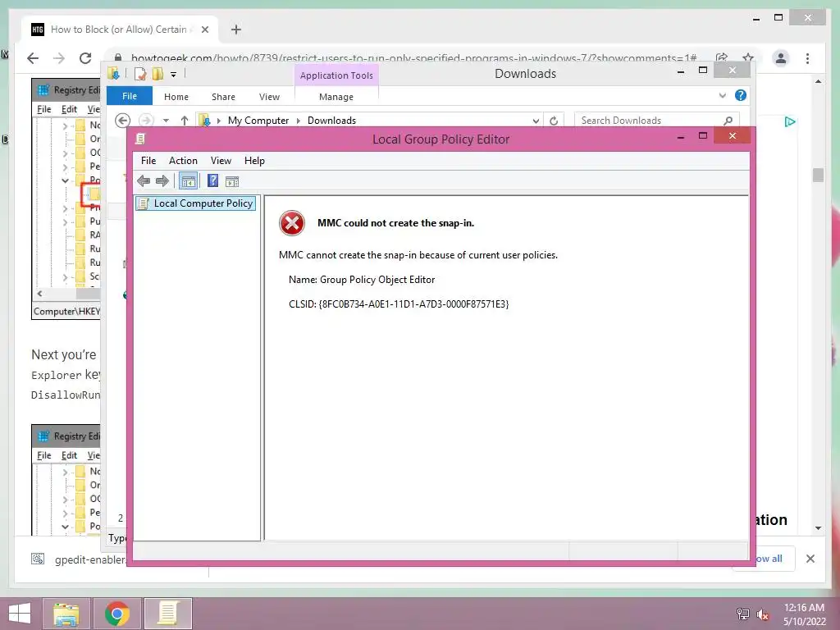
Task: Open Google Chrome from taskbar
Action: click(x=116, y=614)
